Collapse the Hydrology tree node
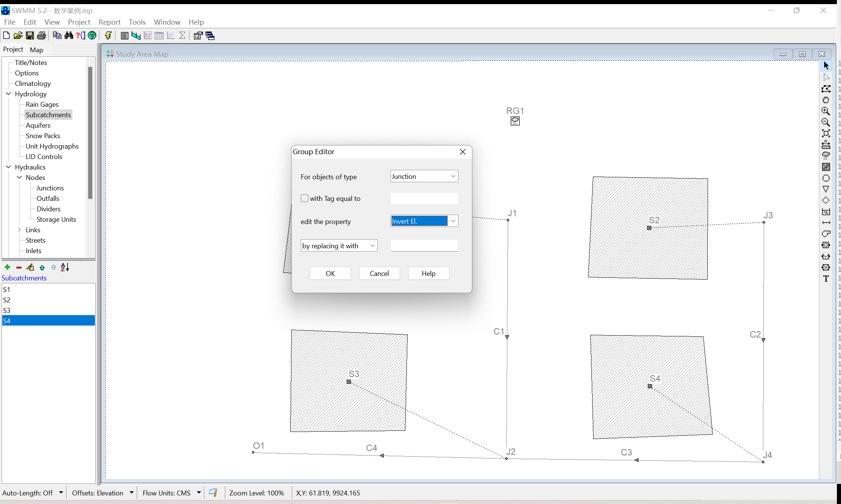 tap(8, 94)
